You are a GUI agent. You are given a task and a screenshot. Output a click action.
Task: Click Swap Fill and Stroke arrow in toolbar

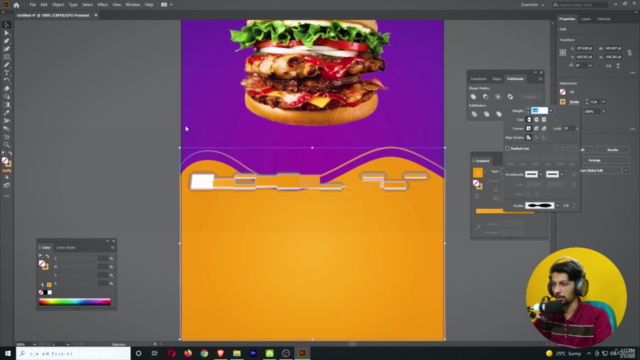tap(10, 153)
